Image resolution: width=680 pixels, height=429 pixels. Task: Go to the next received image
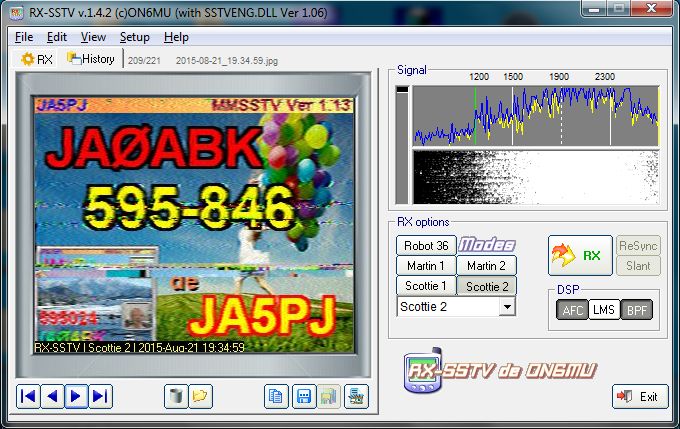tap(76, 396)
